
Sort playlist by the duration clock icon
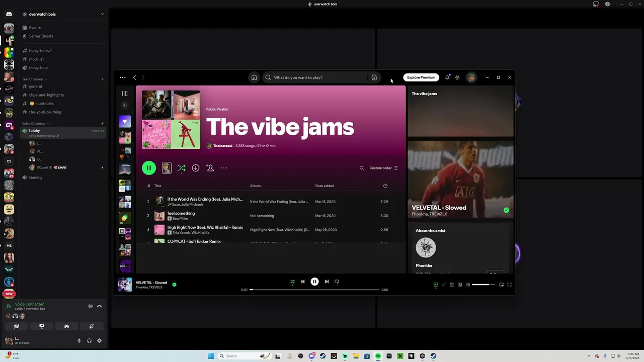(385, 186)
